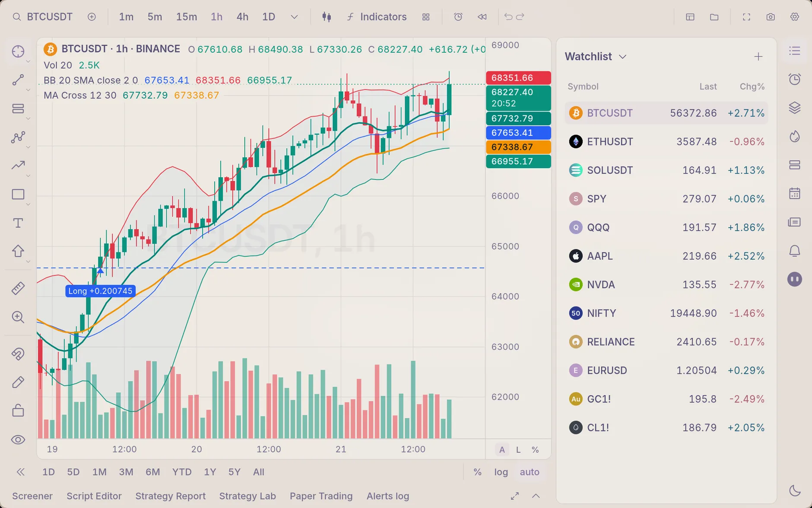Open the Watchlist dropdown menu

(596, 57)
